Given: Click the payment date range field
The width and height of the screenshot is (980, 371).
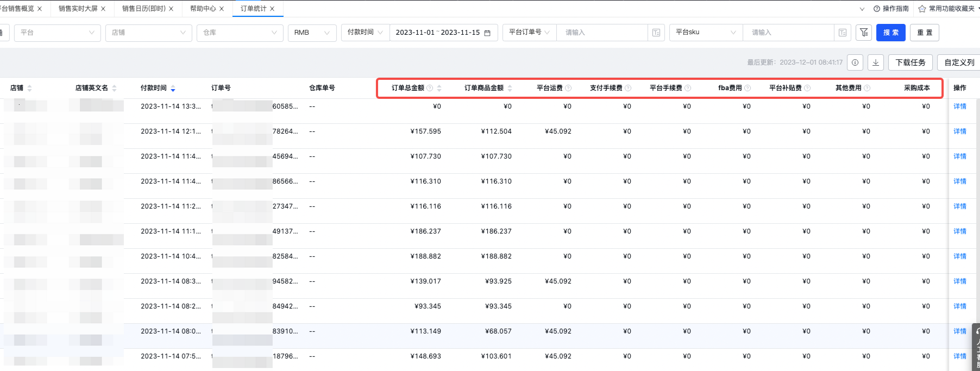Looking at the screenshot, I should click(x=443, y=33).
